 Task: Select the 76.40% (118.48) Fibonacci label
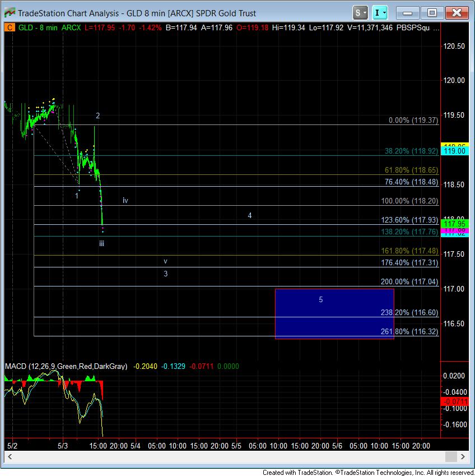[x=411, y=182]
